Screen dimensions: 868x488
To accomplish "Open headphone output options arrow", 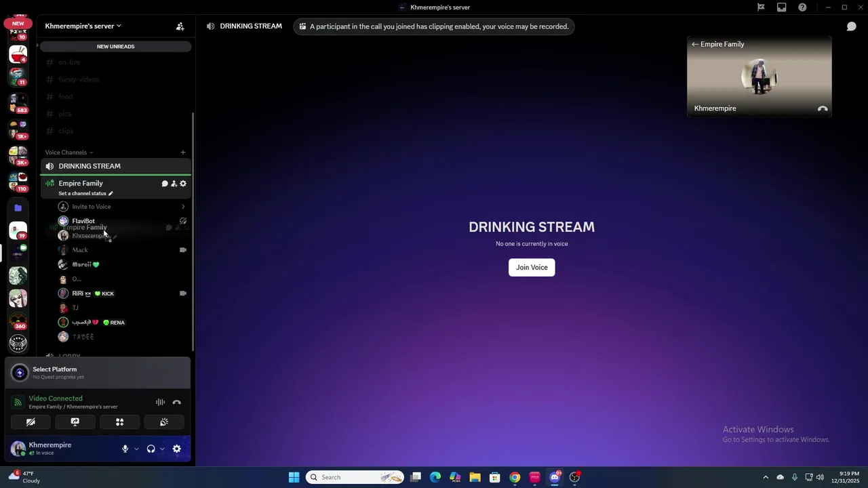I will click(162, 449).
